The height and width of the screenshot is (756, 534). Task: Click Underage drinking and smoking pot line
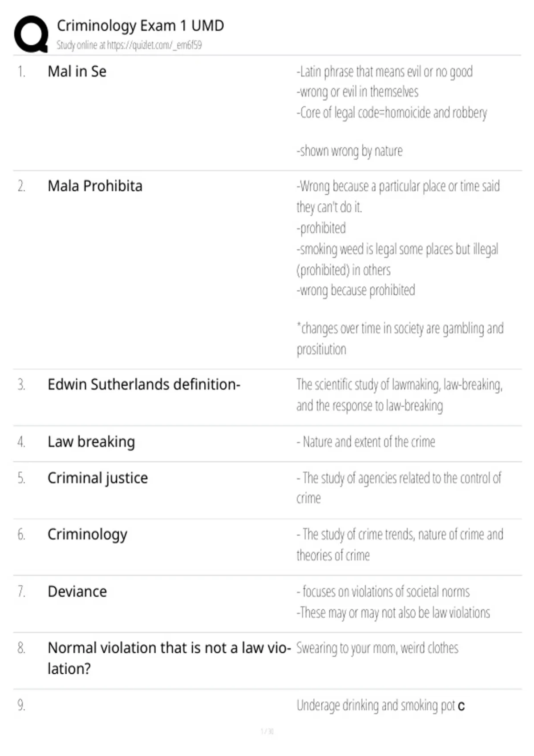(x=380, y=706)
